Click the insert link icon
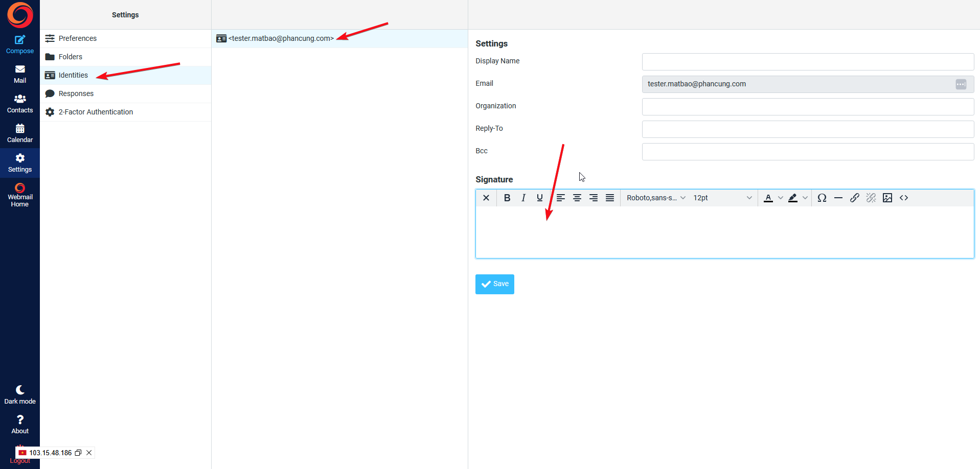The width and height of the screenshot is (980, 469). click(854, 198)
